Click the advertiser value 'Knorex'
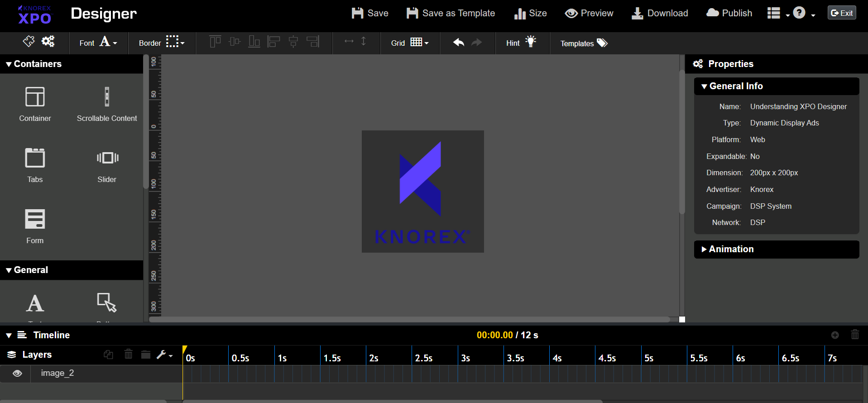 coord(762,189)
